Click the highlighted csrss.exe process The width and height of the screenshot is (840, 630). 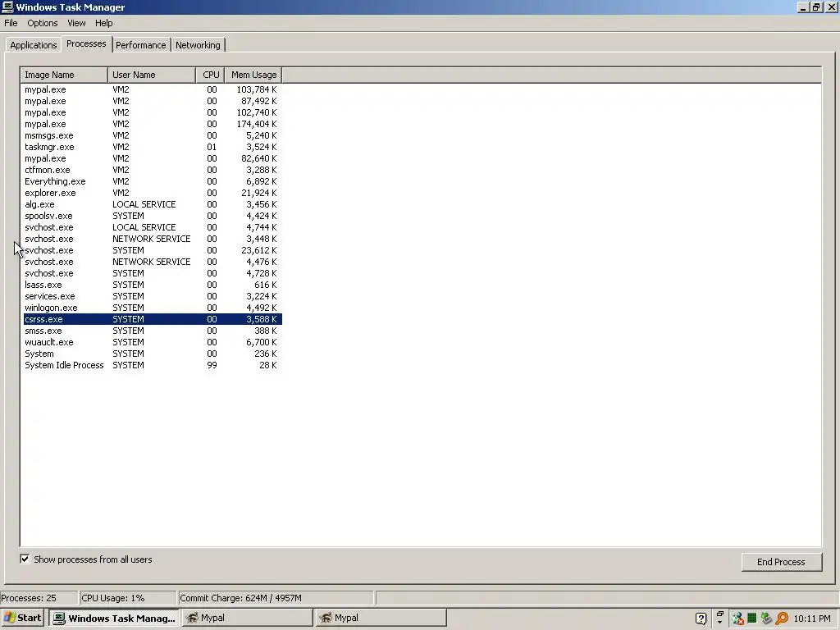coord(152,319)
